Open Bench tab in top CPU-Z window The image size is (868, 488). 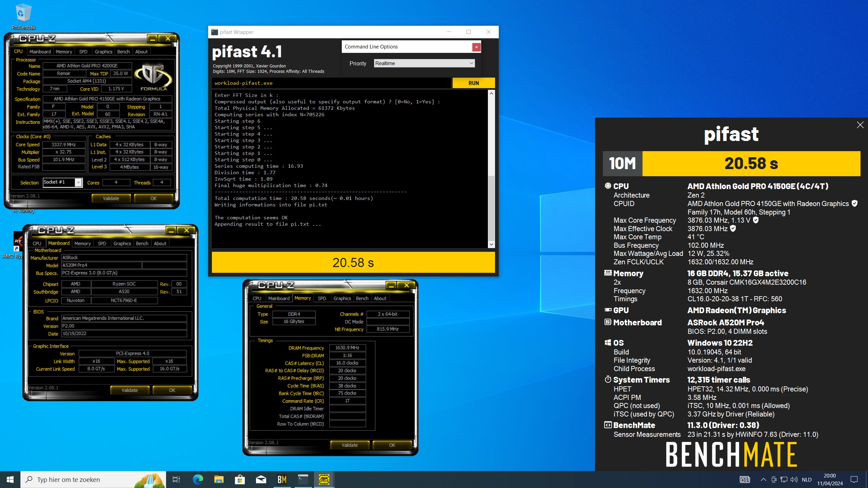pyautogui.click(x=123, y=52)
